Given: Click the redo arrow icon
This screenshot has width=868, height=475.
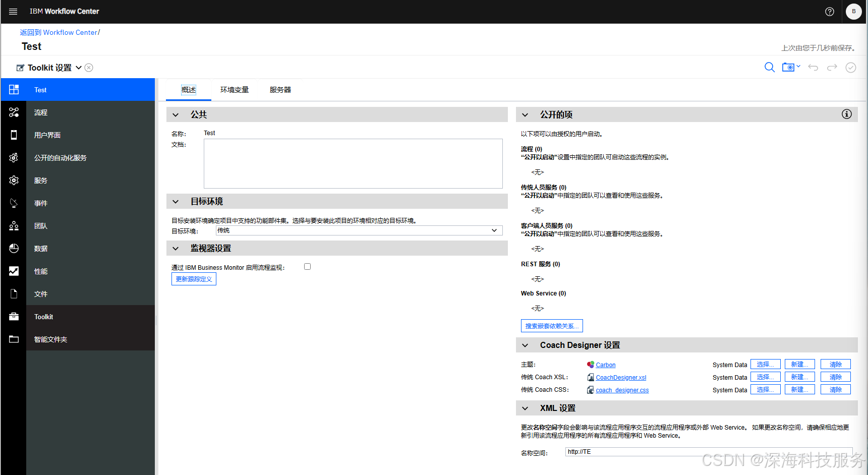Looking at the screenshot, I should click(832, 68).
